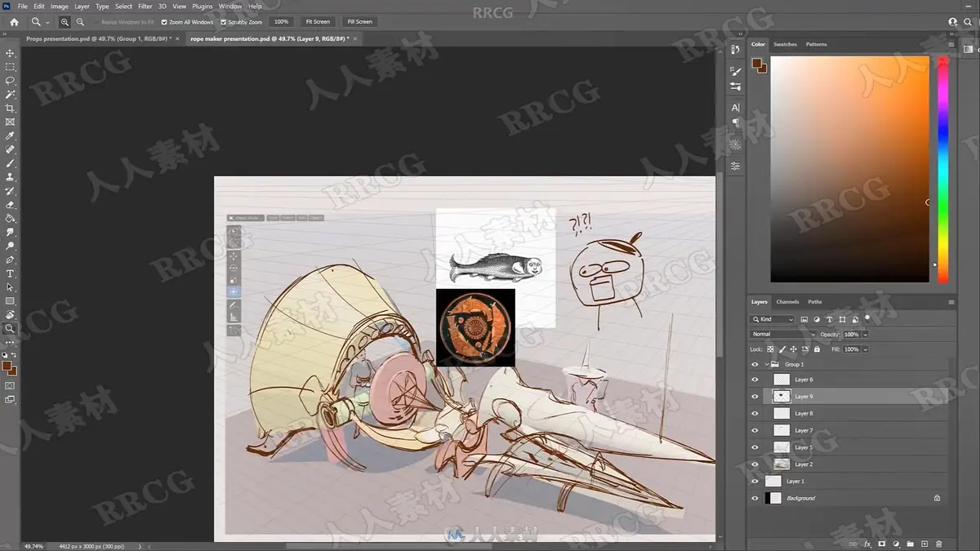980x551 pixels.
Task: Open the Fill slider dropdown arrow
Action: 865,349
